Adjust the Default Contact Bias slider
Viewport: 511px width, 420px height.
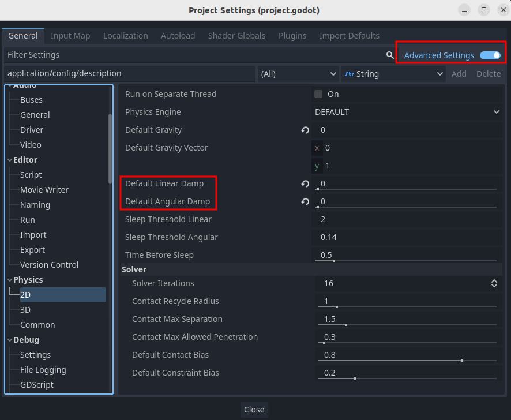407,361
